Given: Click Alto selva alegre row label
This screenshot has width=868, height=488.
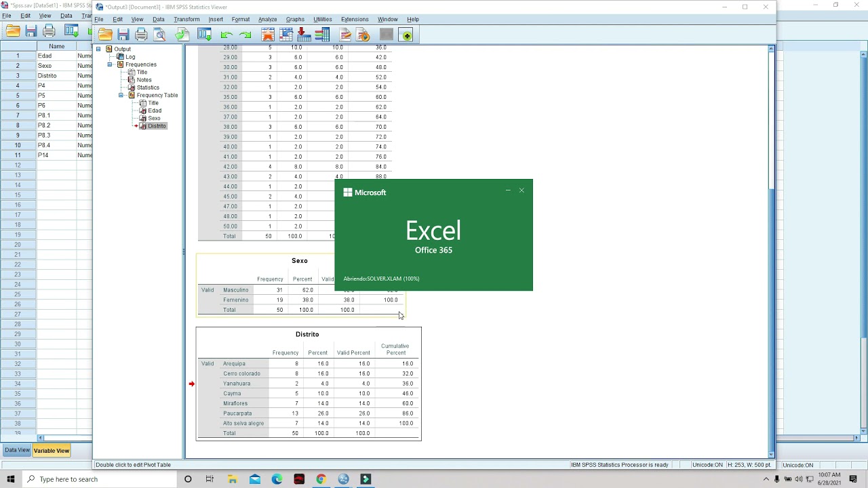Looking at the screenshot, I should (243, 424).
